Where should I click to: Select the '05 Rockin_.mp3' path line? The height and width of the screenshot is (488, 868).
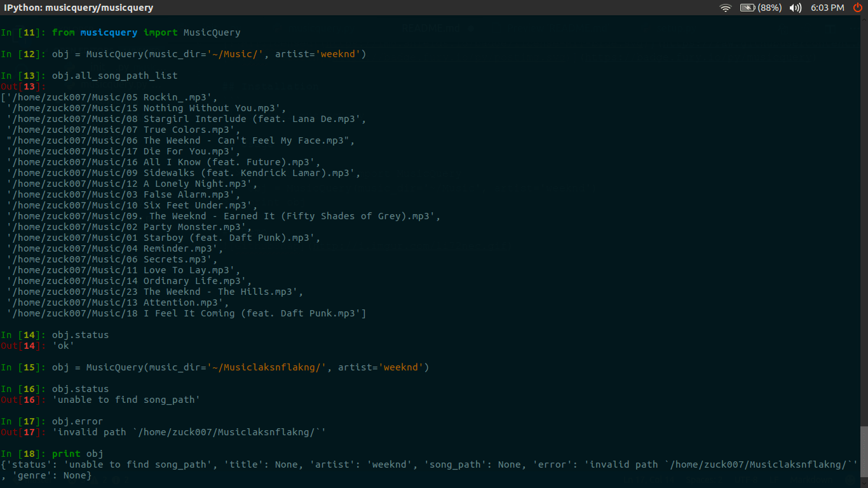pyautogui.click(x=109, y=97)
